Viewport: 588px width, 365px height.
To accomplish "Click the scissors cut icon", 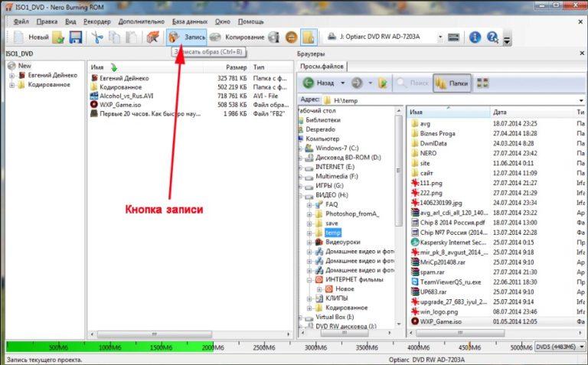I will [x=97, y=37].
